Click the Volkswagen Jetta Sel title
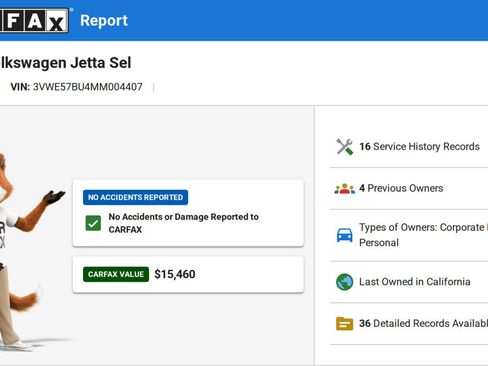Viewport: 488px width, 366px height. (x=66, y=63)
